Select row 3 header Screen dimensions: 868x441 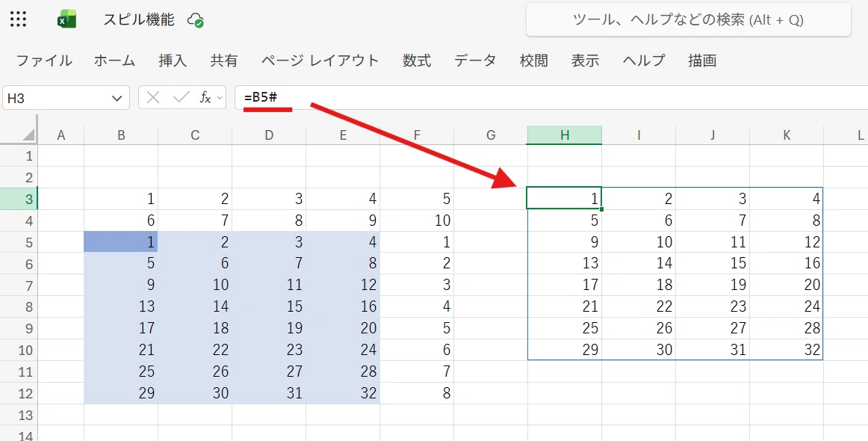click(19, 199)
